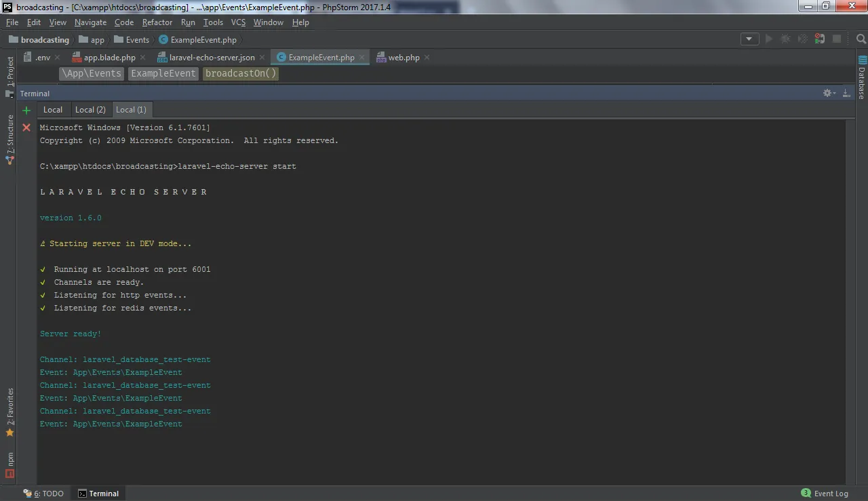868x501 pixels.
Task: Switch to the .env editor tab
Action: coord(42,58)
